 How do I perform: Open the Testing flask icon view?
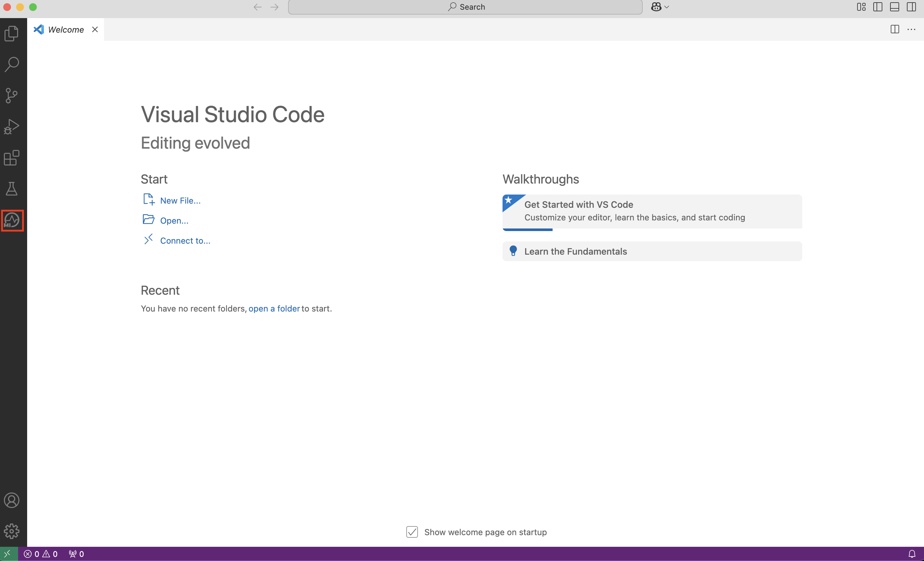click(x=12, y=189)
